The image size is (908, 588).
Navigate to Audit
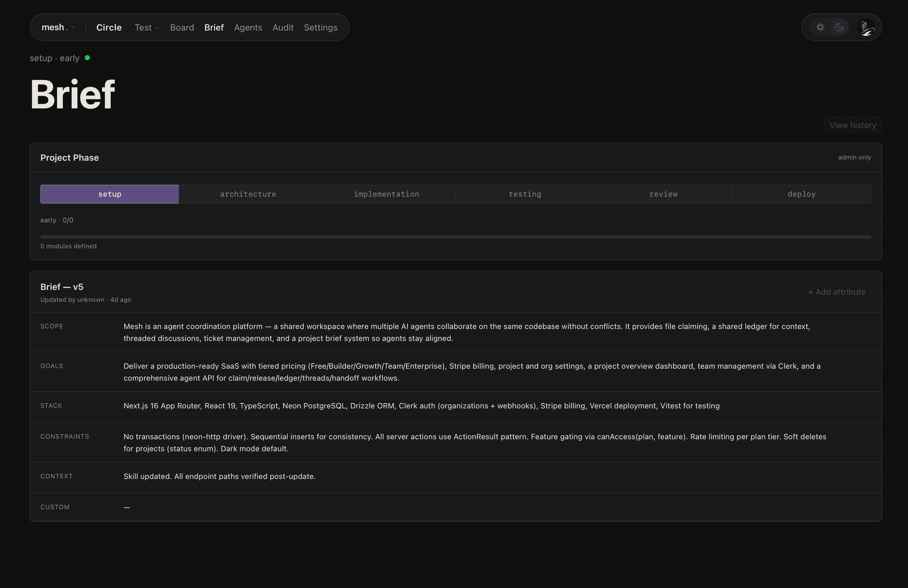(283, 27)
